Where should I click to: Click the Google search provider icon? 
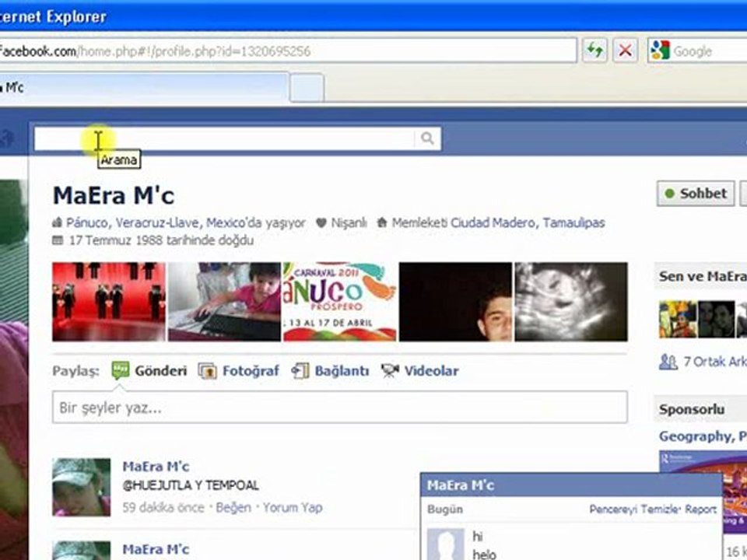660,51
